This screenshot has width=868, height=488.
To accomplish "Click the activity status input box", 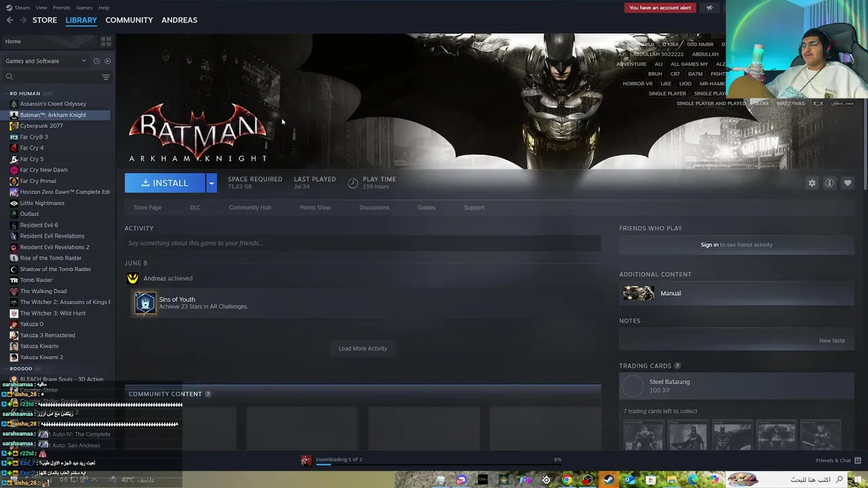I will [363, 243].
